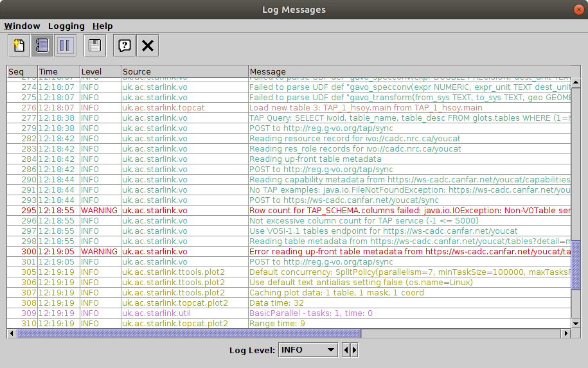Open the Window menu
Screen dimensions: 588x368
(22, 26)
